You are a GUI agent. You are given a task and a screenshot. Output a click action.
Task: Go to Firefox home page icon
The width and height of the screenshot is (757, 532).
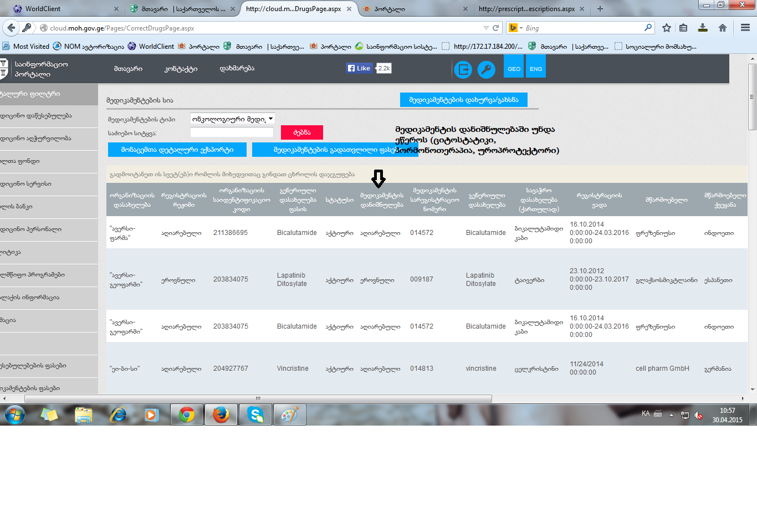click(x=722, y=28)
